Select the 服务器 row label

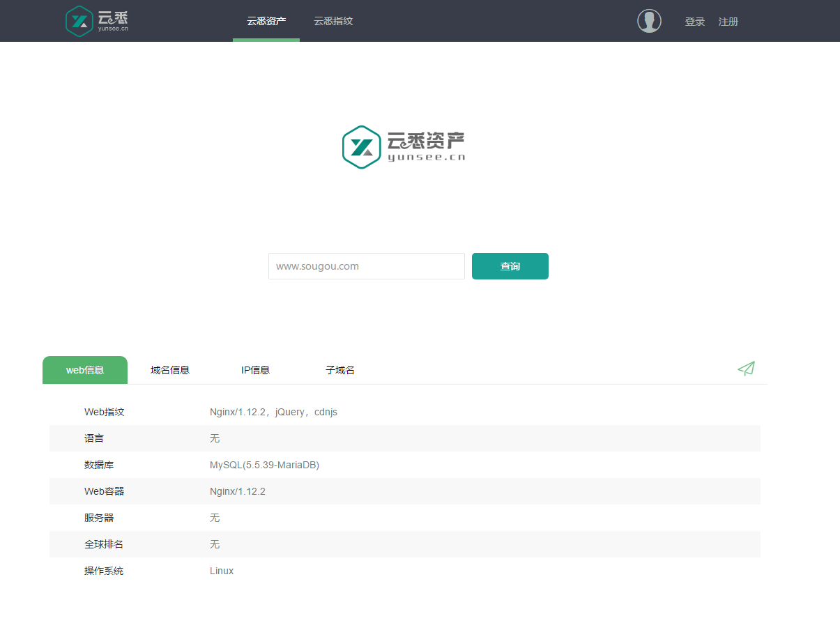click(99, 518)
